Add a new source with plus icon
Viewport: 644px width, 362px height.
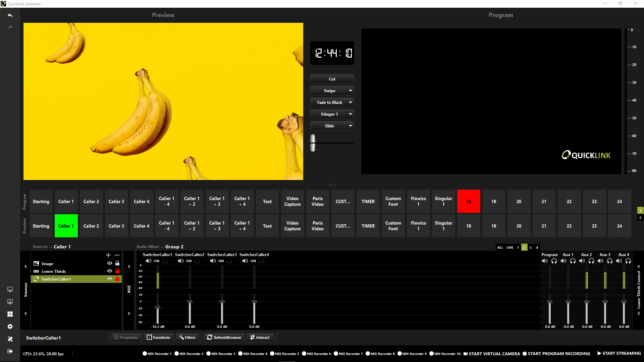[108, 255]
